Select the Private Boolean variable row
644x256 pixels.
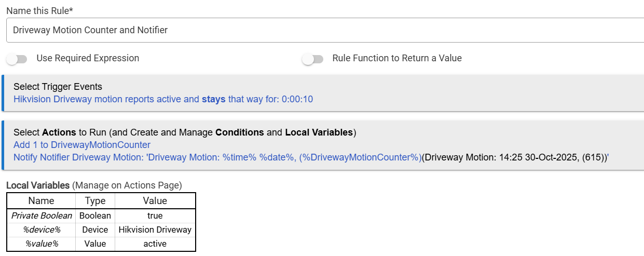(x=42, y=215)
